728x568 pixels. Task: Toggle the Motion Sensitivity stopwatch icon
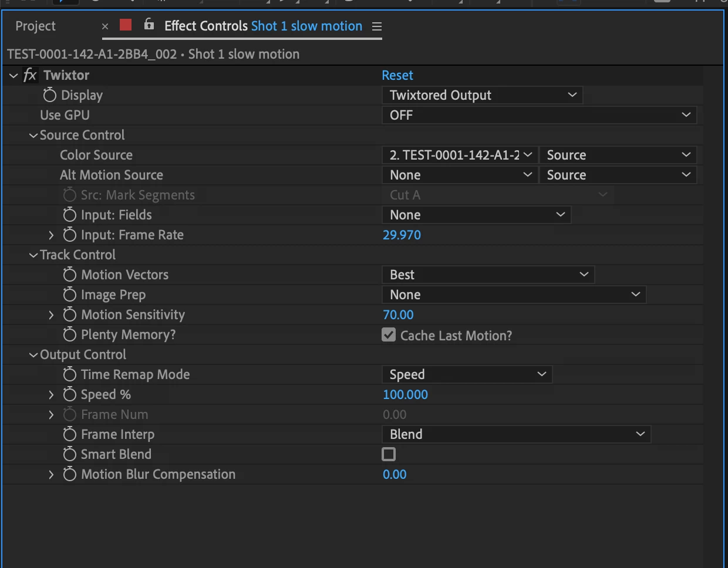point(70,314)
